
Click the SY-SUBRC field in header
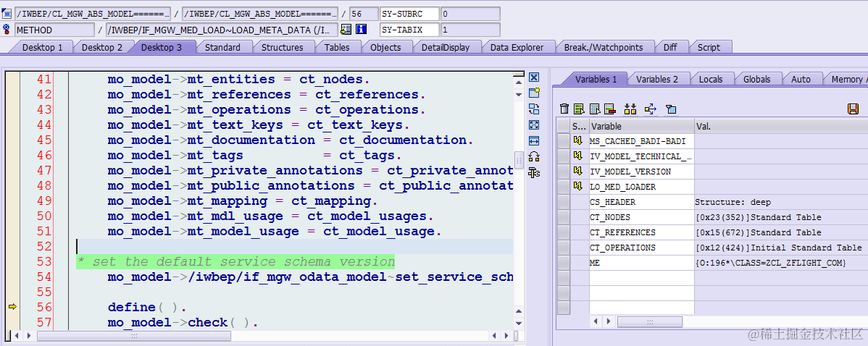click(409, 14)
